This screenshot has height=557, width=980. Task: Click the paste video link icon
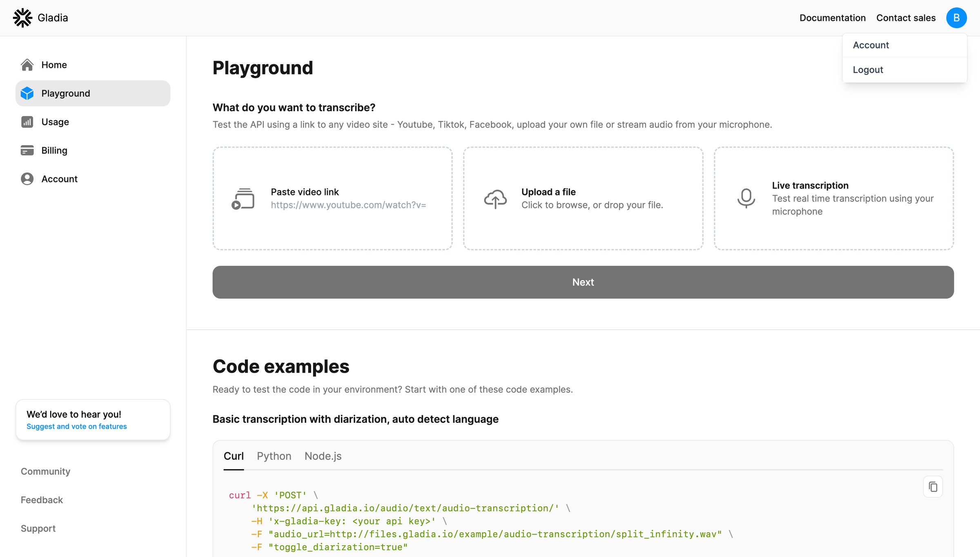tap(243, 199)
